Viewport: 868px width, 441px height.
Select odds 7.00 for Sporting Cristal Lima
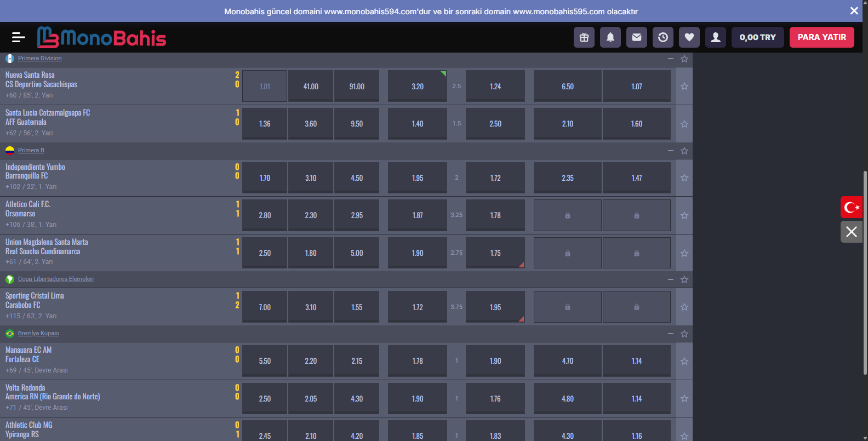click(265, 307)
